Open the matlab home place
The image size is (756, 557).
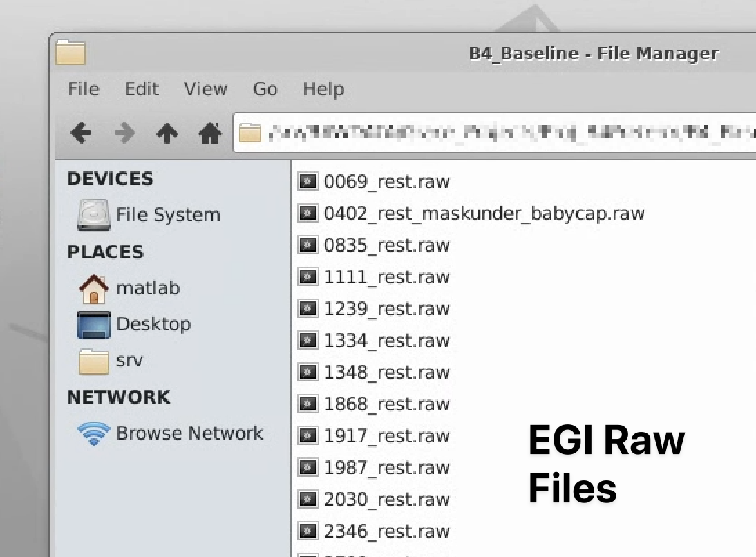[x=147, y=287]
